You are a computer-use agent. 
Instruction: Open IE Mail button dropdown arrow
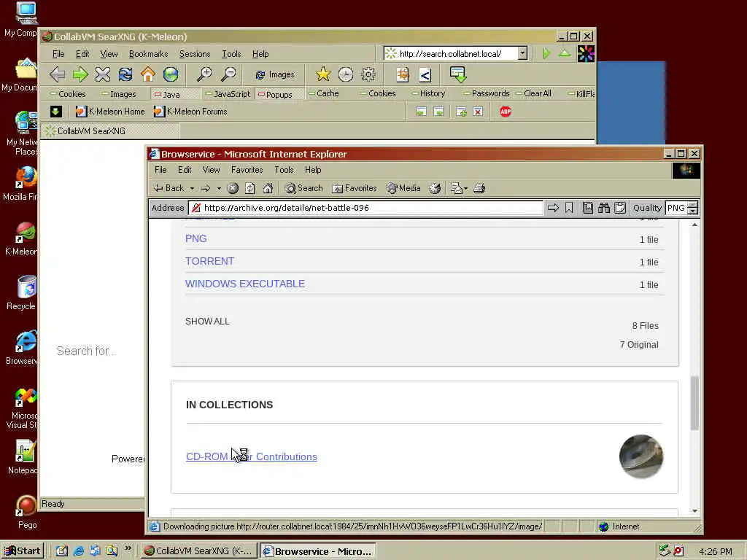(x=465, y=189)
